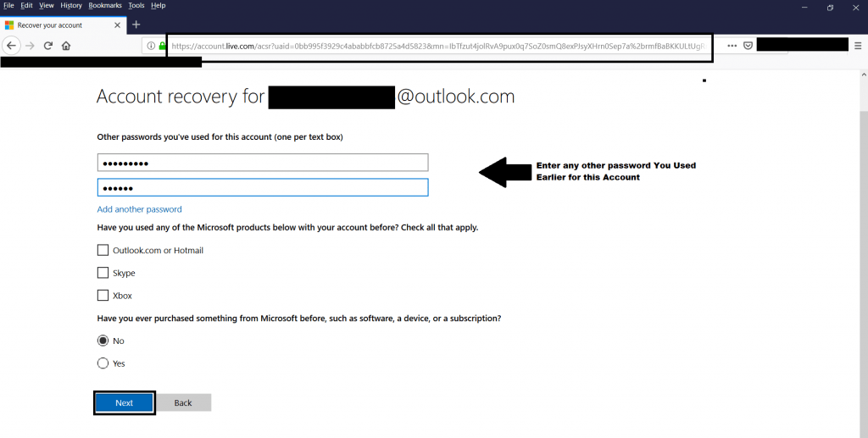
Task: Click Microsoft logo favicon on tab
Action: [x=9, y=25]
